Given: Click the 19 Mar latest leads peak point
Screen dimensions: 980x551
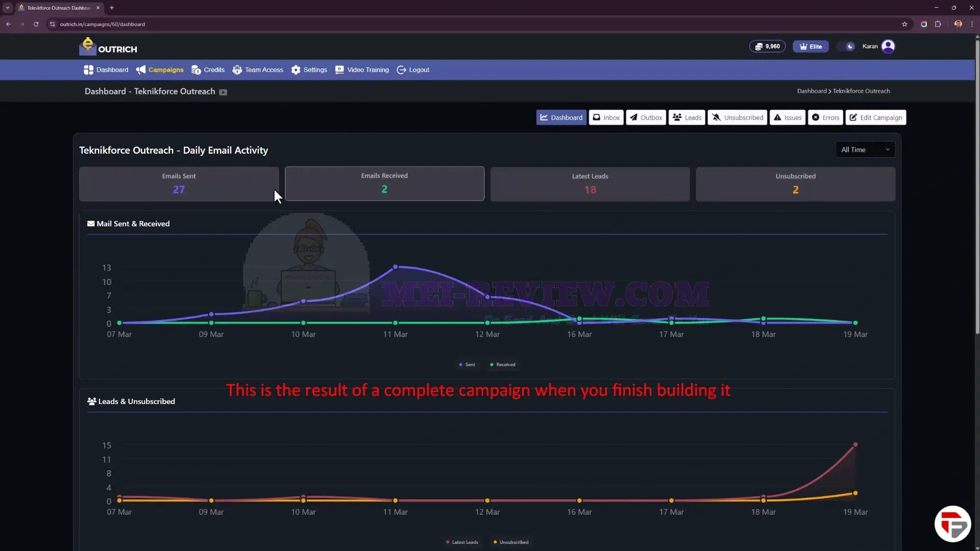Looking at the screenshot, I should (x=855, y=445).
